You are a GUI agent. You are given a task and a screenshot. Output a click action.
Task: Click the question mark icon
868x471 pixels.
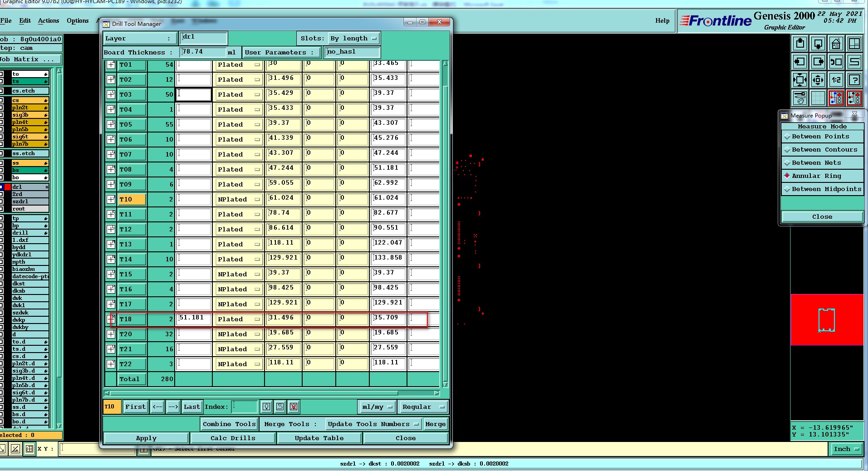coord(854,80)
